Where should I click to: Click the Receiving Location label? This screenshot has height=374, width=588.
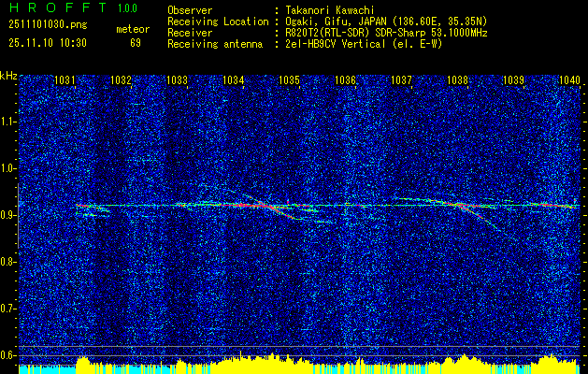218,22
